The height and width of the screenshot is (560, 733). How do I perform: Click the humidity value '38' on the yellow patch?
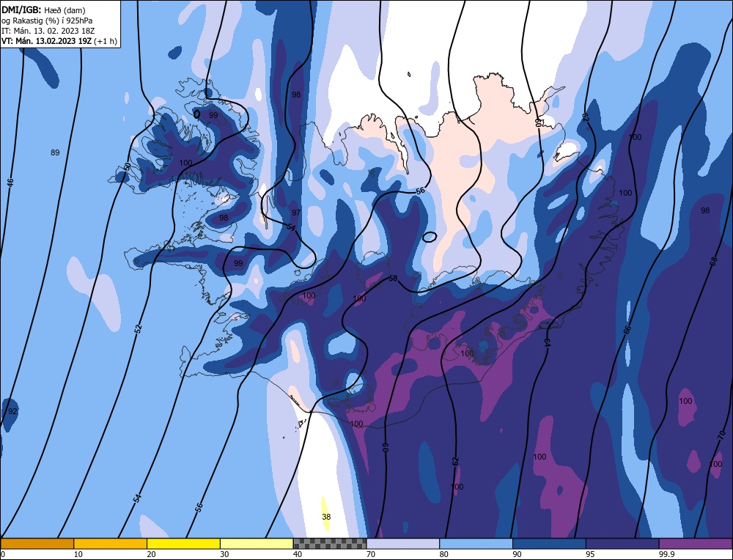point(326,517)
